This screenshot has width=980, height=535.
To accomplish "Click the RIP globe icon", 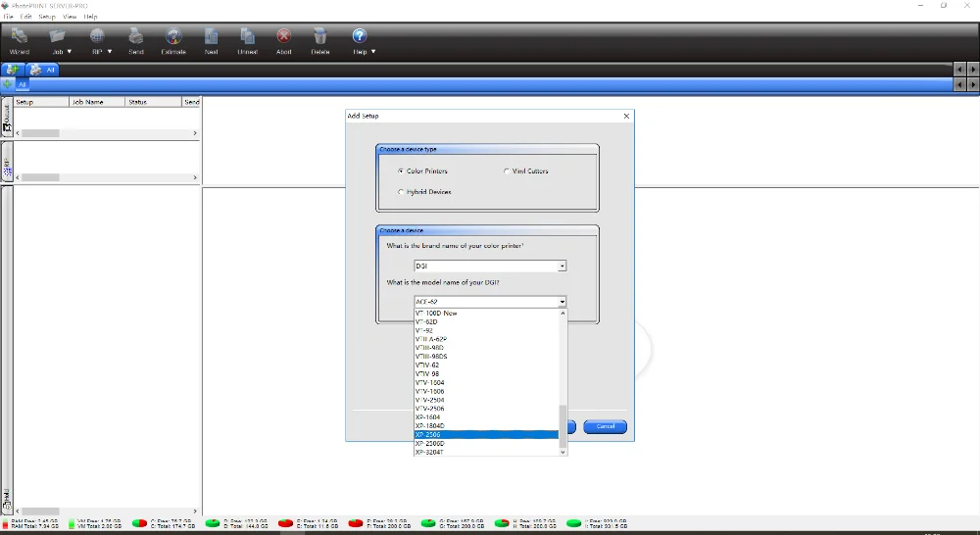I will [97, 36].
